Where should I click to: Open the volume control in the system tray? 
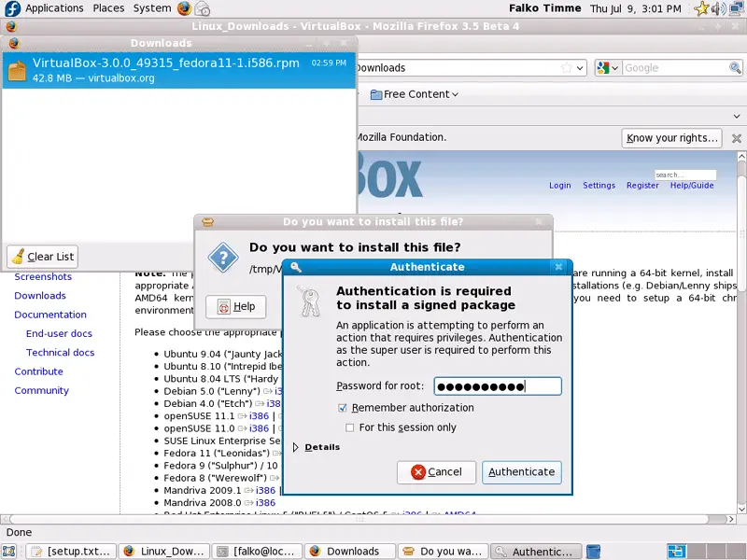click(718, 8)
